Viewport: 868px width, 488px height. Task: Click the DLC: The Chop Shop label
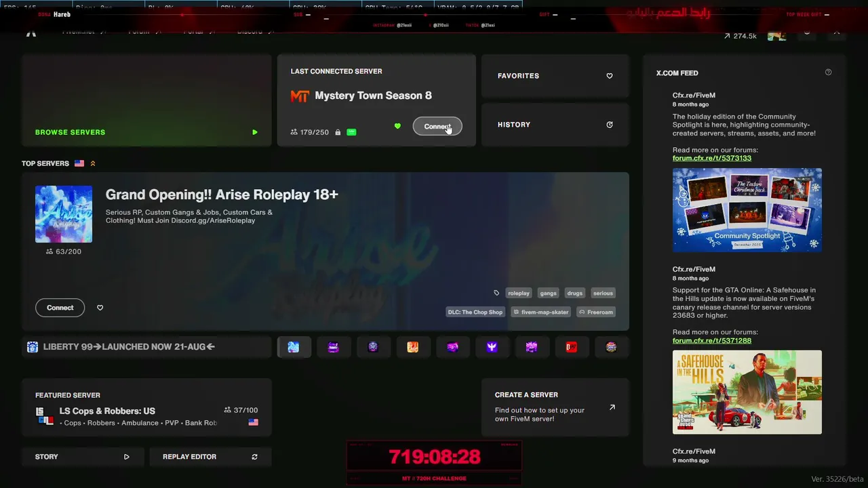click(475, 312)
